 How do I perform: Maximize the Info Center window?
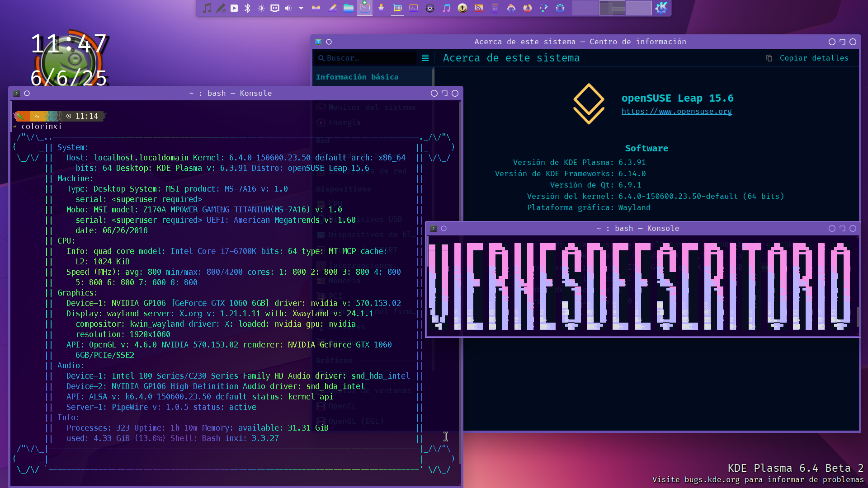[x=842, y=42]
